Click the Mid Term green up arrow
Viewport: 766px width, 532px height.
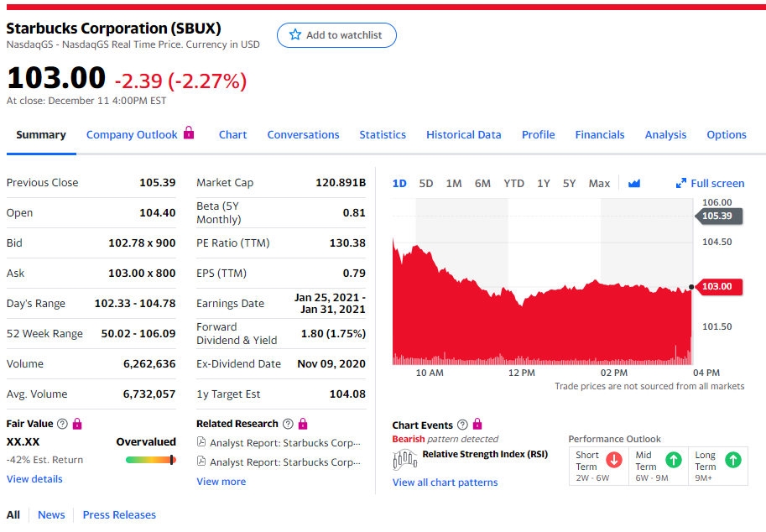point(674,460)
